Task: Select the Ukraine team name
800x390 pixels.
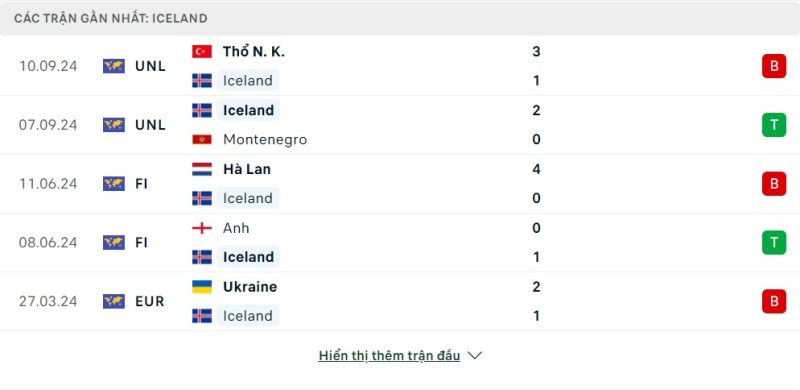Action: (250, 286)
